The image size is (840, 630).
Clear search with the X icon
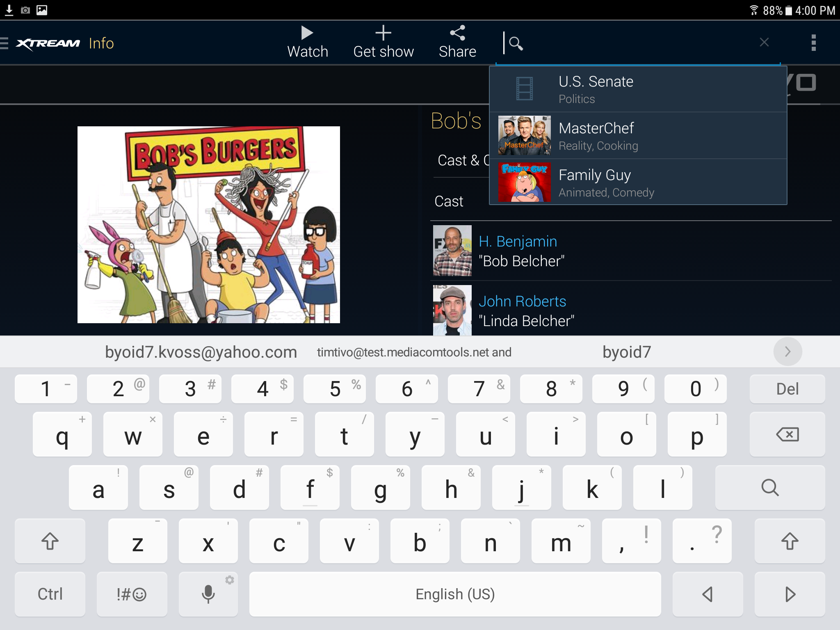click(x=764, y=42)
